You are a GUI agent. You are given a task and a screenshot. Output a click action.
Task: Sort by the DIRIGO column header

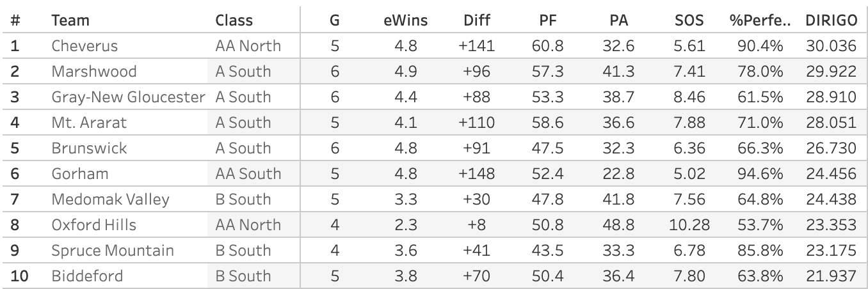coord(831,20)
